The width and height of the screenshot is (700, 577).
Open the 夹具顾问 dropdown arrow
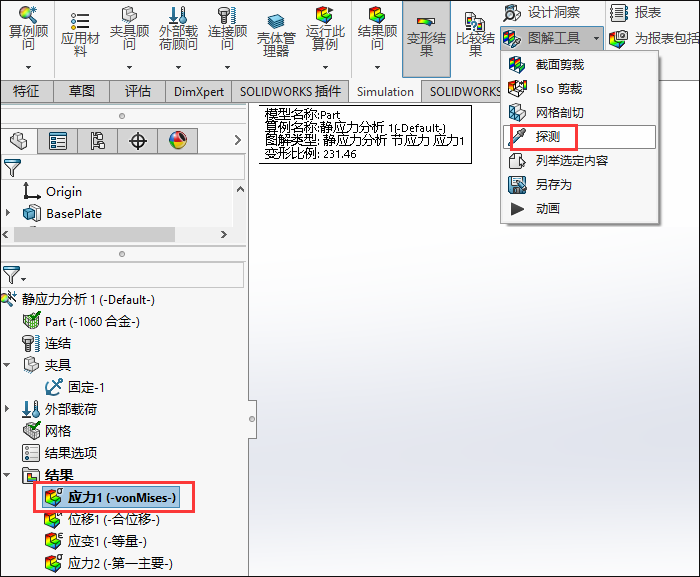[x=129, y=67]
